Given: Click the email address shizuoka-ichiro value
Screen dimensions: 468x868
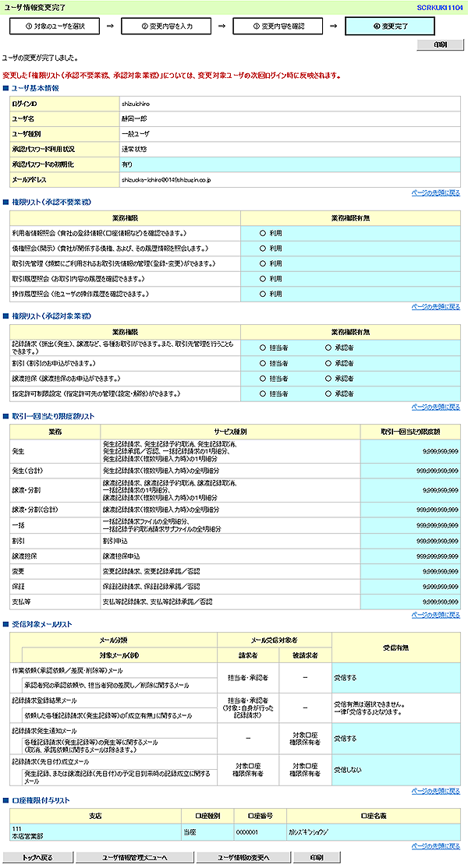Looking at the screenshot, I should [x=166, y=180].
